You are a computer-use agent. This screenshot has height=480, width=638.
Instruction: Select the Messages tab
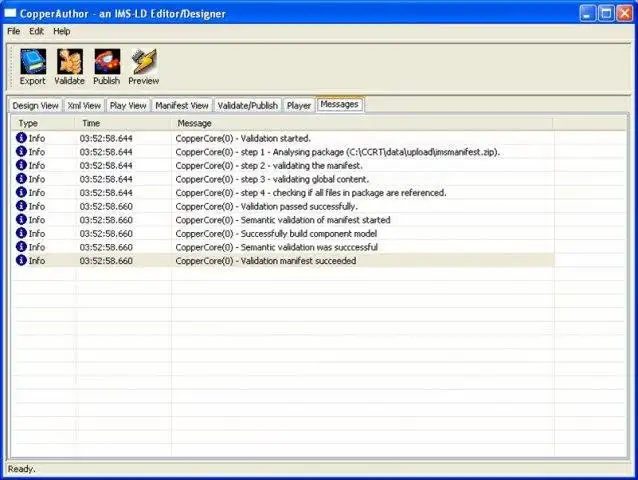tap(339, 104)
